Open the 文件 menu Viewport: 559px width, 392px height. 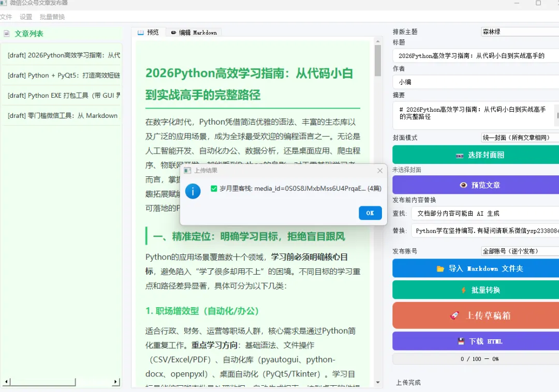click(6, 17)
